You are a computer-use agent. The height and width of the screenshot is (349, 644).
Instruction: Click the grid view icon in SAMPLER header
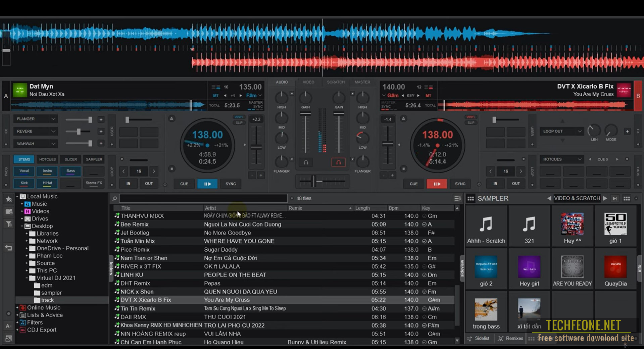(x=471, y=198)
